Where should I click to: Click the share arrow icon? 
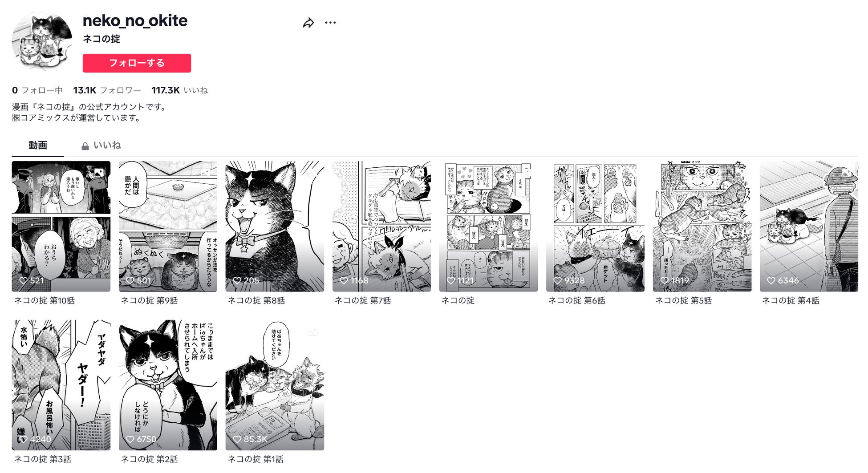click(308, 23)
